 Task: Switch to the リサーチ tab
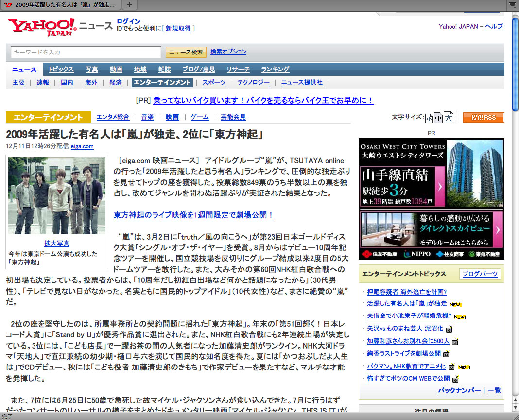238,69
